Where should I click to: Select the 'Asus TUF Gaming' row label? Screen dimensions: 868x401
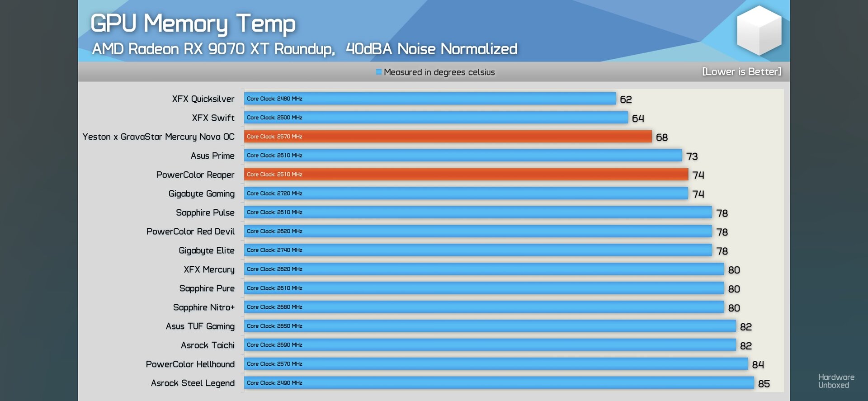click(200, 326)
